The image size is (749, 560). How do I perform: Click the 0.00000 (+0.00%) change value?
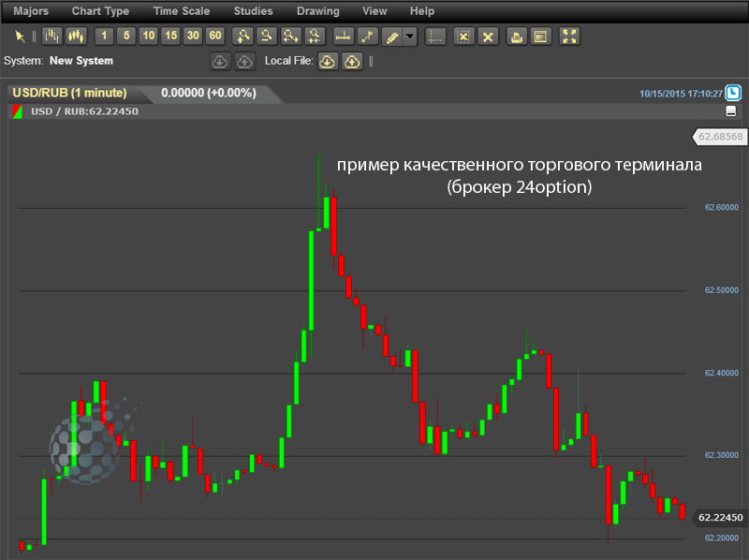209,93
